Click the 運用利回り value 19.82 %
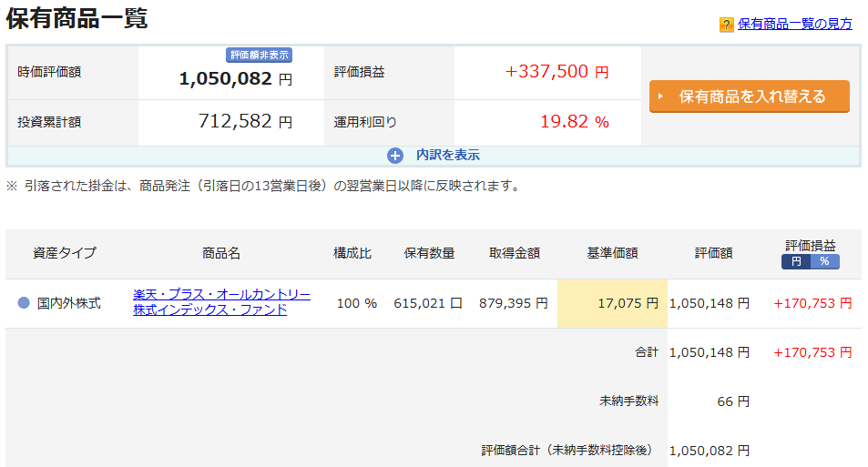Viewport: 868px width, 467px height. (x=574, y=122)
